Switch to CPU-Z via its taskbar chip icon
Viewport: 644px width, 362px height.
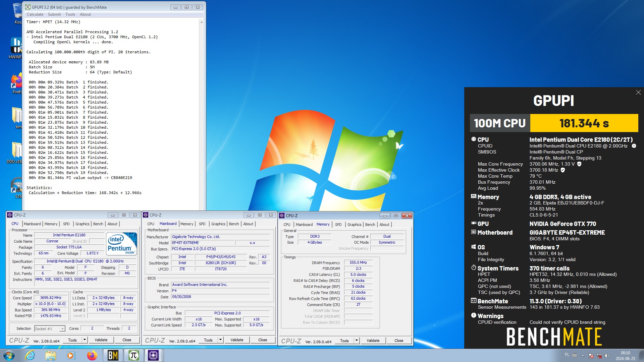click(153, 355)
